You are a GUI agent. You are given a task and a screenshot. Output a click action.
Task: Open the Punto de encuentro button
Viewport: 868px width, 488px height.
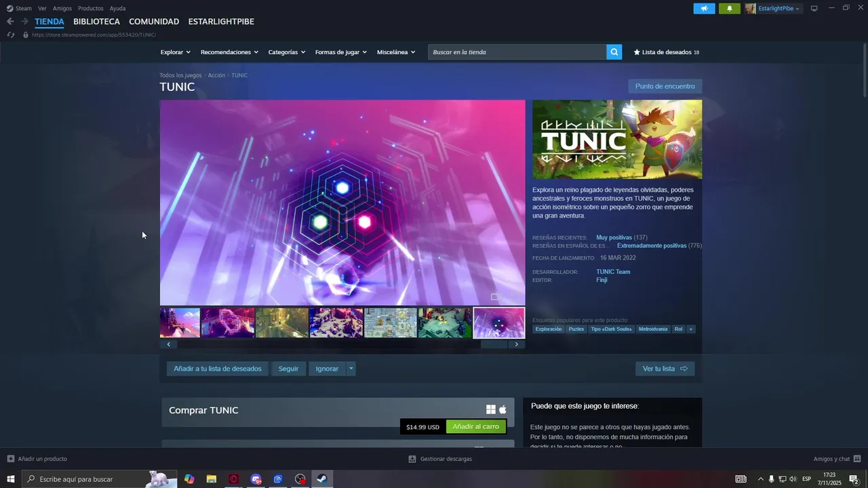point(665,86)
